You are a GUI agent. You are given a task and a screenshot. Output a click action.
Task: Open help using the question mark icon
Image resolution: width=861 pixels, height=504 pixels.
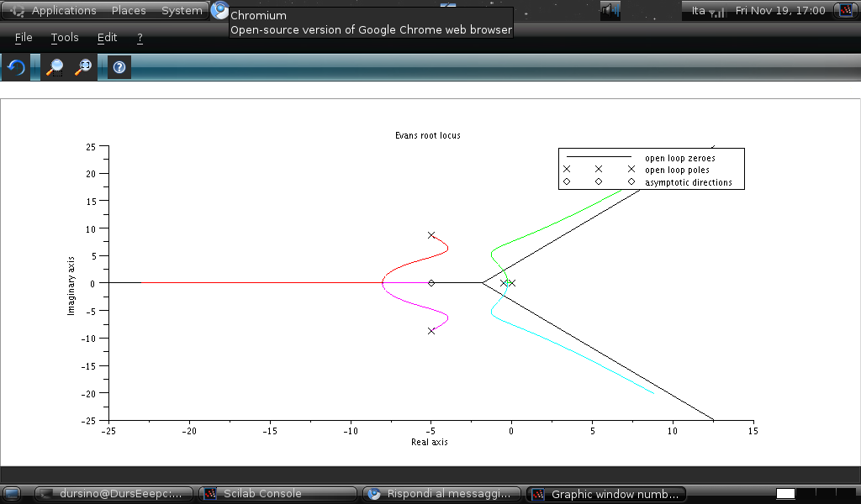pyautogui.click(x=119, y=67)
